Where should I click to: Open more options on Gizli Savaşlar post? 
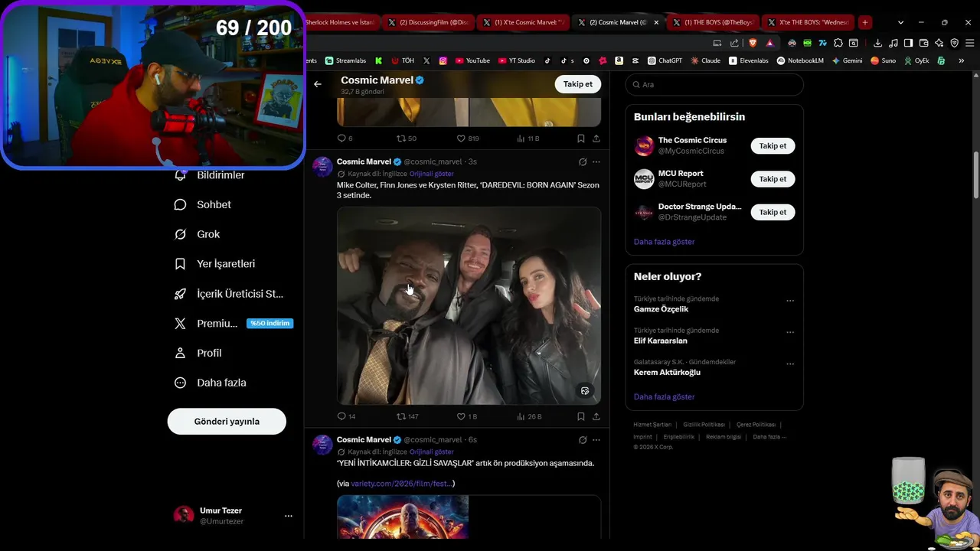pos(596,439)
